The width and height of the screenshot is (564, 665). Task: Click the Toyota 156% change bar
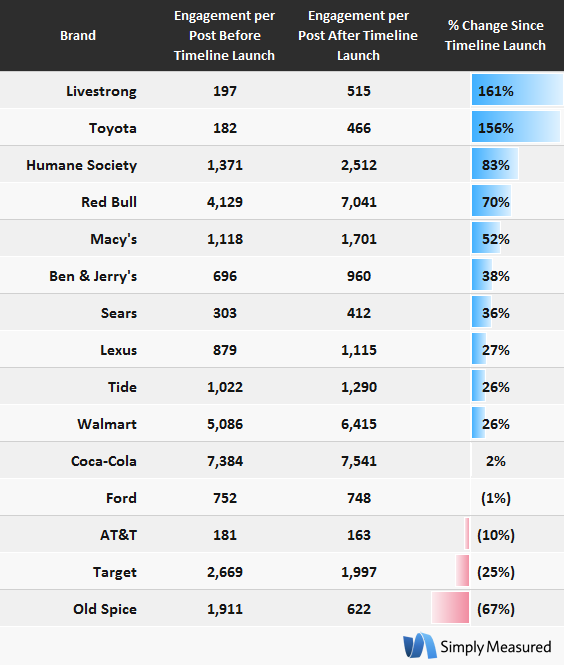pyautogui.click(x=516, y=126)
